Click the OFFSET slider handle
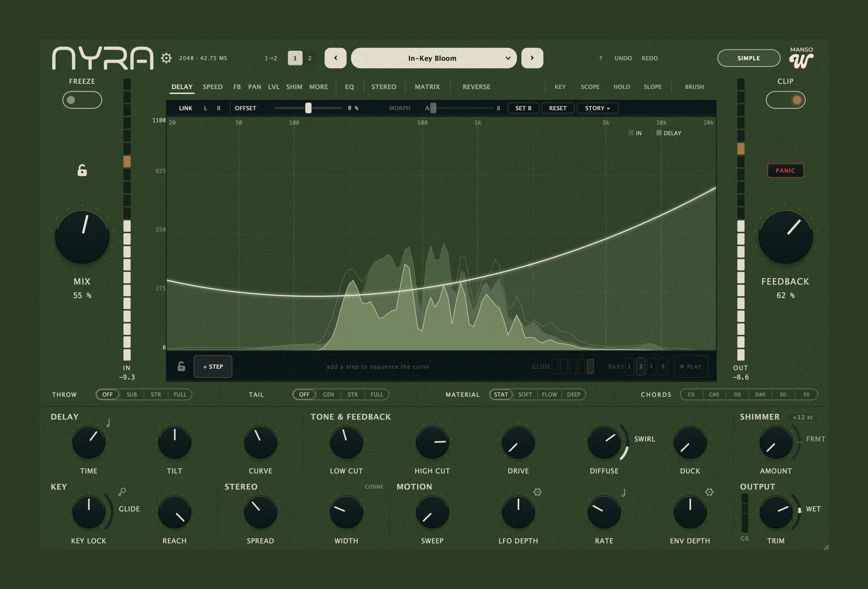 308,108
